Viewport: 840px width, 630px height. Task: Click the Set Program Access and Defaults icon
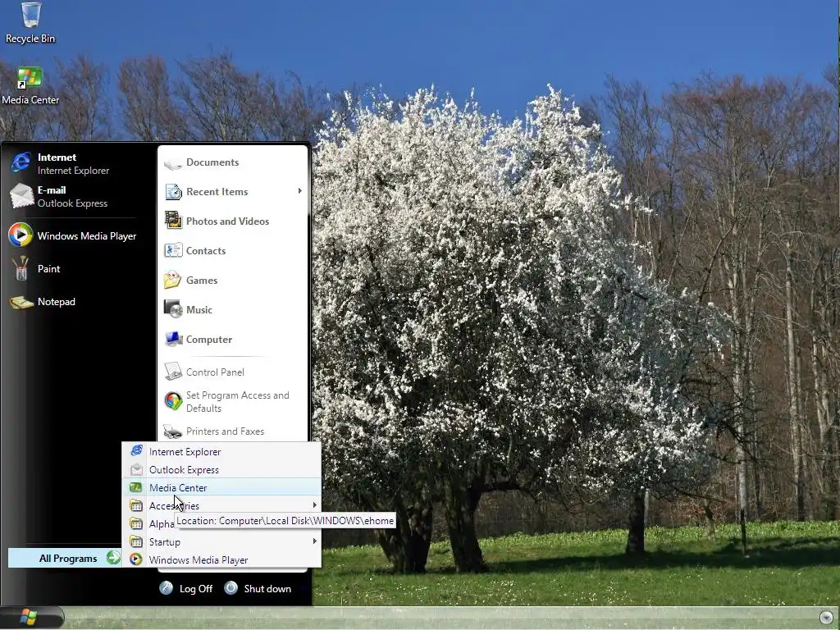[173, 401]
